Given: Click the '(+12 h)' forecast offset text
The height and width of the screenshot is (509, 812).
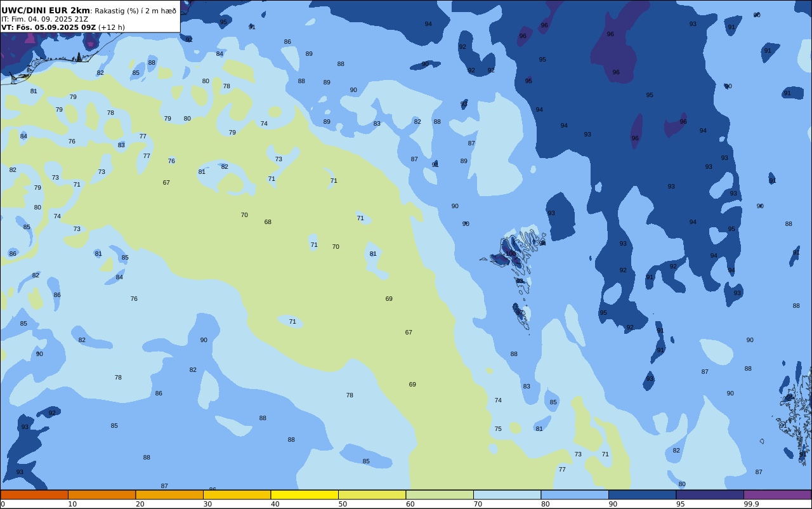Looking at the screenshot, I should [x=112, y=27].
